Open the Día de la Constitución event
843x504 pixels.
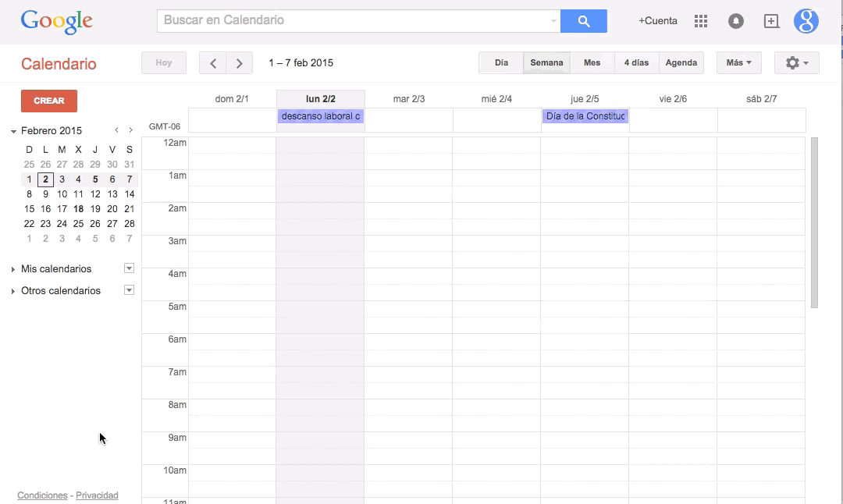[585, 115]
